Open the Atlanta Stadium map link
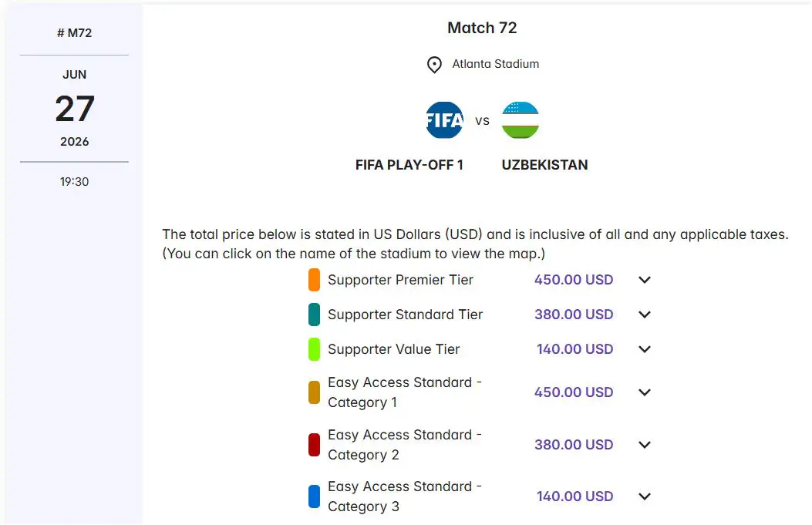 point(495,64)
